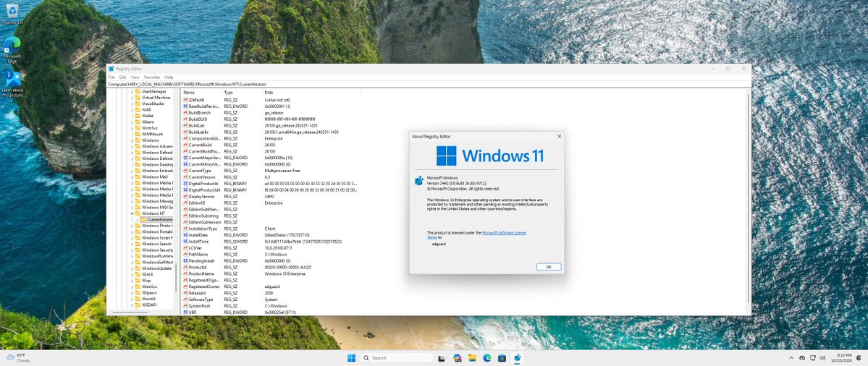Viewport: 868px width, 366px height.
Task: Click the folder icon of WSDAPI key
Action: click(138, 305)
